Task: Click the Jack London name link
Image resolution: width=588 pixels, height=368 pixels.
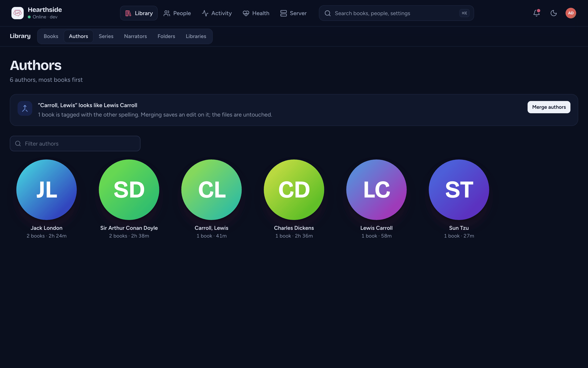Action: coord(46,228)
